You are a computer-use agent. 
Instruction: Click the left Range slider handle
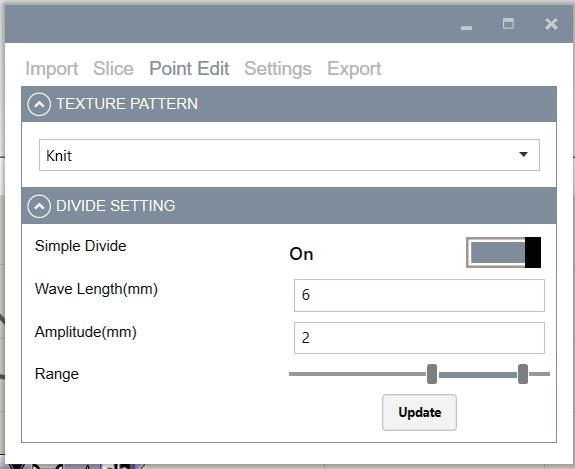(432, 374)
